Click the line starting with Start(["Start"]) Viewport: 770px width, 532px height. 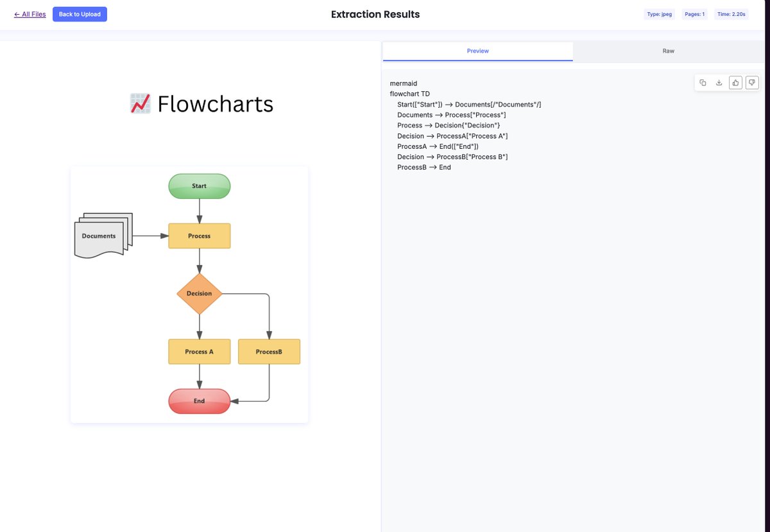click(469, 105)
